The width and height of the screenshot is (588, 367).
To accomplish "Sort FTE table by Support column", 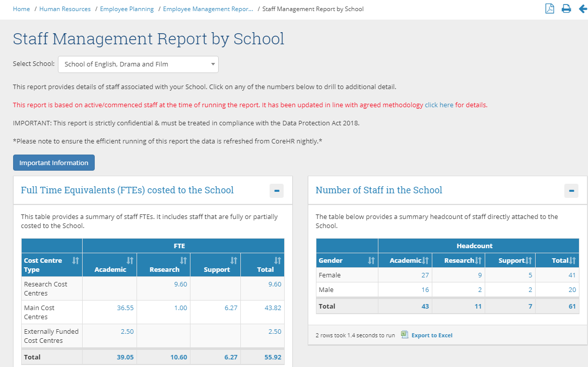I will (x=234, y=260).
